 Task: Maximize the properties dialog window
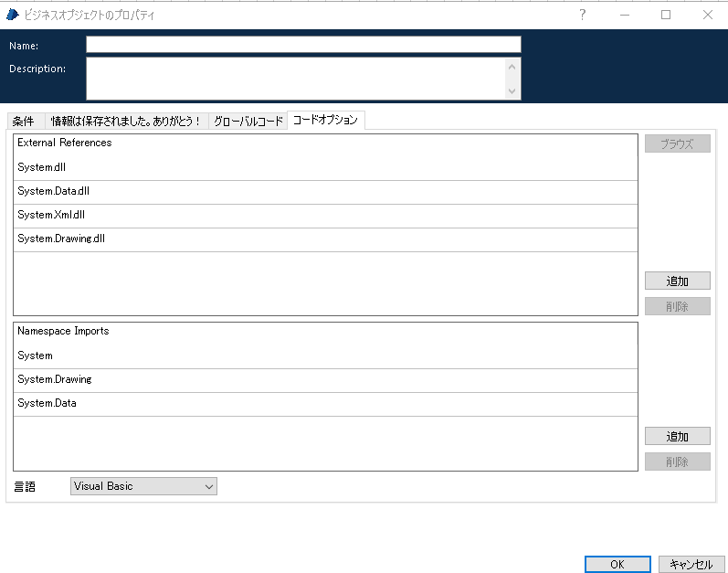tap(666, 15)
